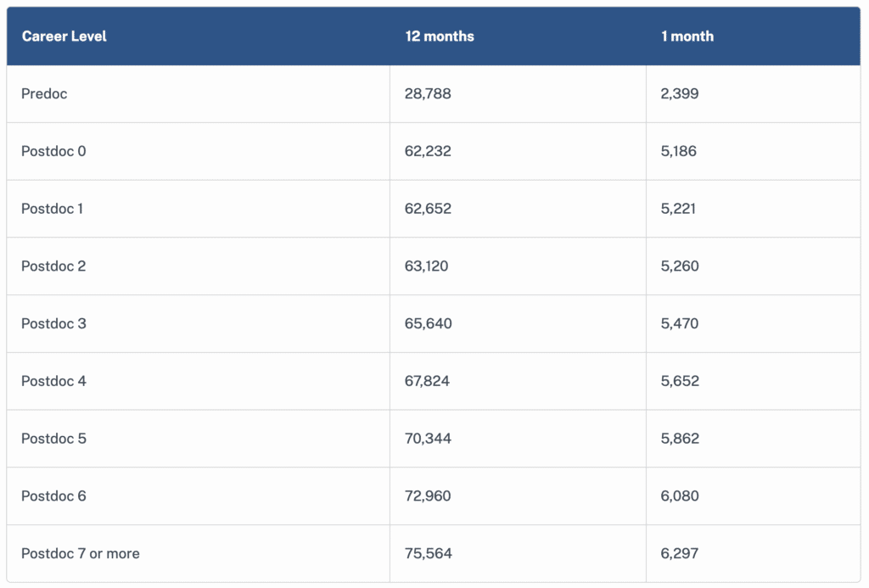Select the Postdoc 6 row label
The image size is (869, 588).
(53, 496)
